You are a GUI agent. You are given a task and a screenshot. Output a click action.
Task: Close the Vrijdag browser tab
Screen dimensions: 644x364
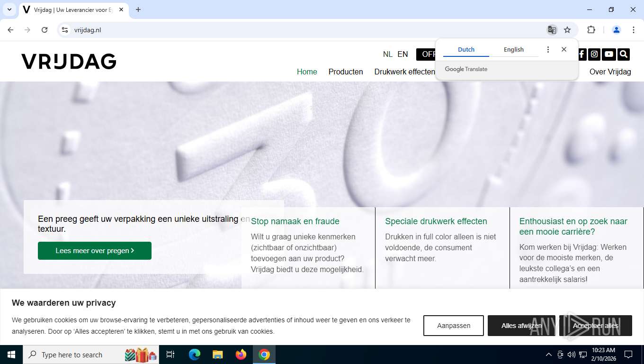[121, 9]
